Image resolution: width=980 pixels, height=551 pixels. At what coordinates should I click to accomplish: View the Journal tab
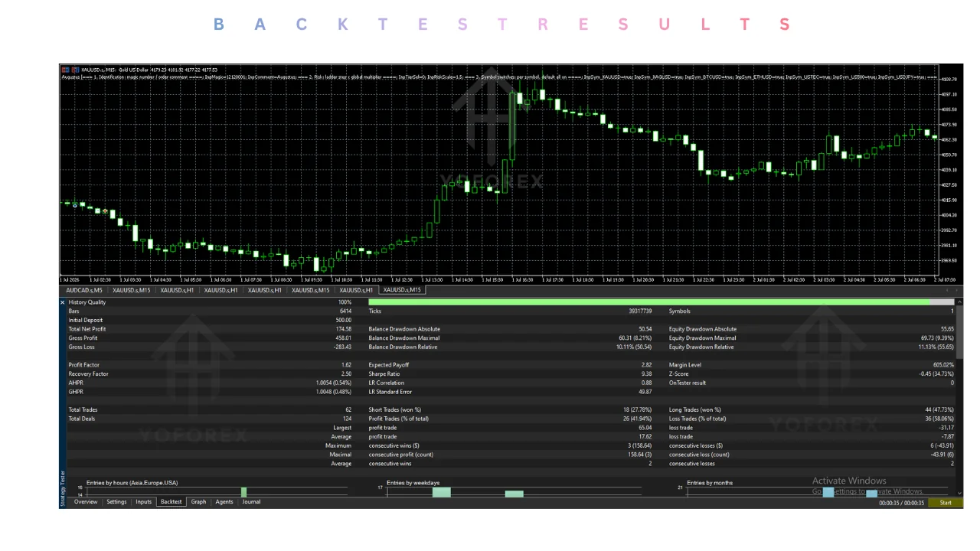coord(251,502)
